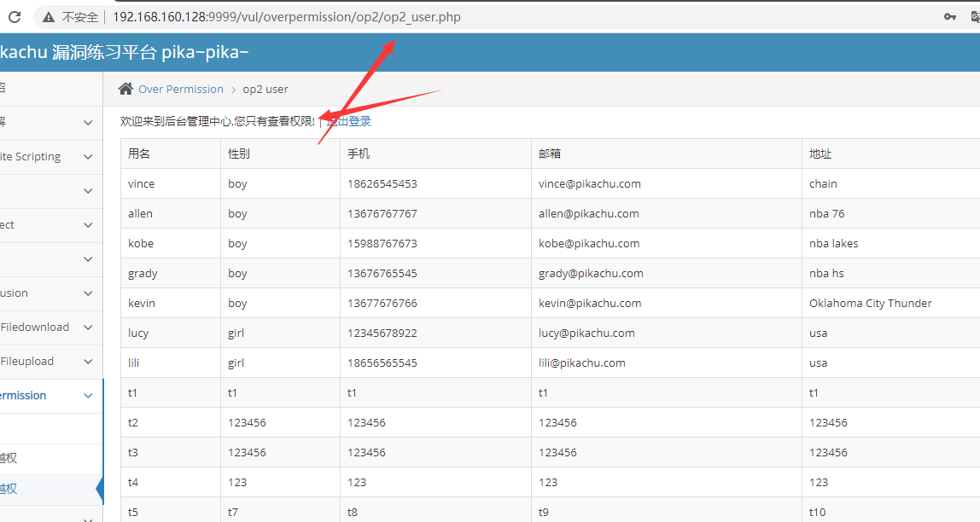The image size is (980, 522).
Task: Focus the address bar URL field
Action: (x=487, y=17)
